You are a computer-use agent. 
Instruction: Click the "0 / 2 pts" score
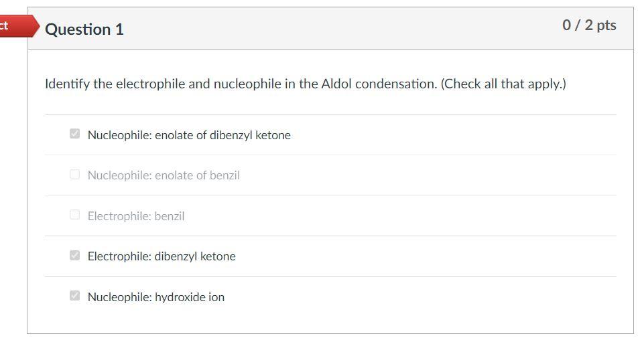point(589,25)
